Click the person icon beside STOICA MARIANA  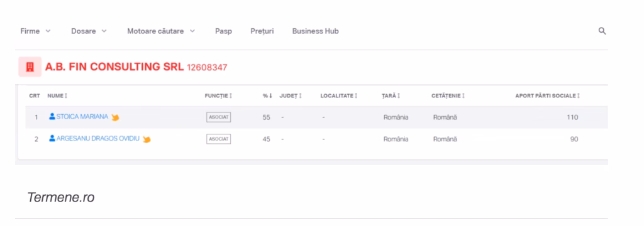pyautogui.click(x=52, y=117)
